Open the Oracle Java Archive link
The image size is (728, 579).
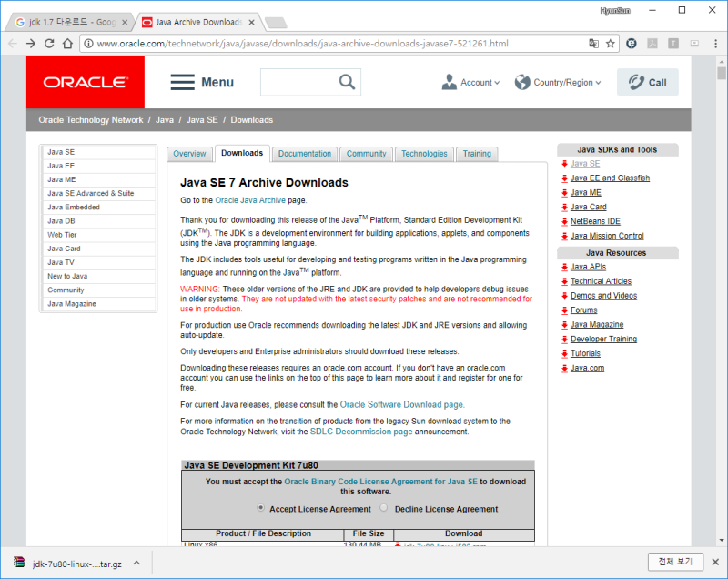click(250, 199)
